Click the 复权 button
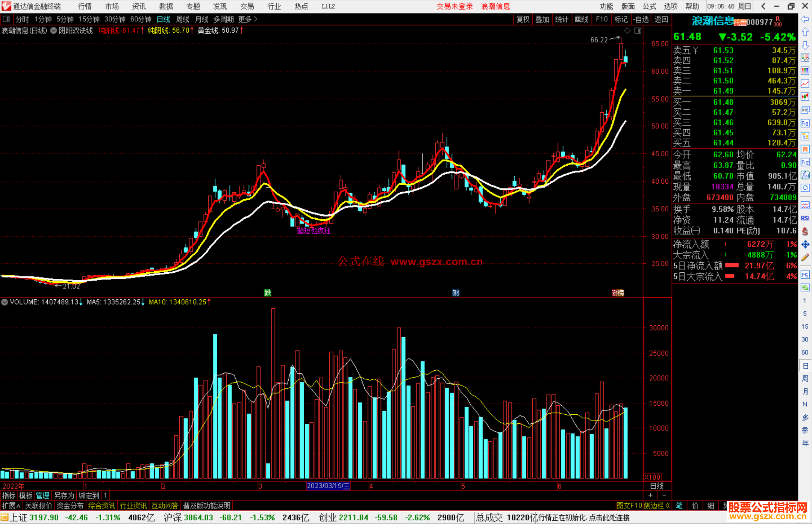Image resolution: width=812 pixels, height=524 pixels. 523,19
